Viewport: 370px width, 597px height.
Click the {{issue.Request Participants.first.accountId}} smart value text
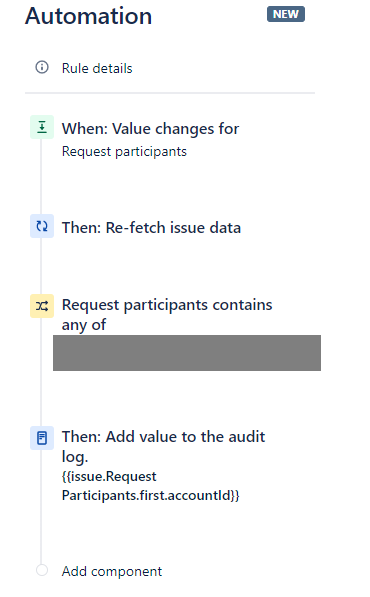(150, 486)
